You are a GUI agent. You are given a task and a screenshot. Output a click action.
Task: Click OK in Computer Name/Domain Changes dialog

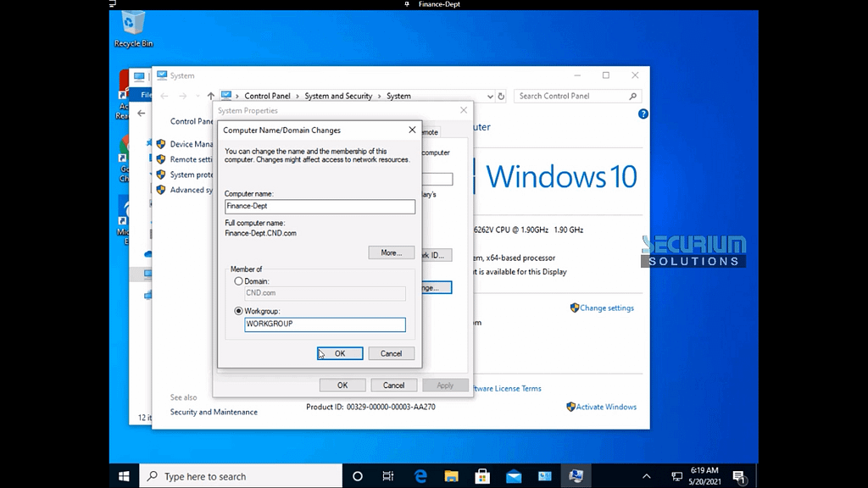tap(340, 353)
